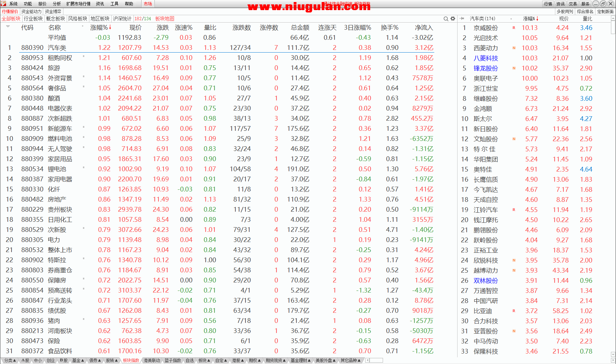This screenshot has width=616, height=364.
Task: Sort by 涨幅% red arrow in left table
Action: [x=110, y=27]
